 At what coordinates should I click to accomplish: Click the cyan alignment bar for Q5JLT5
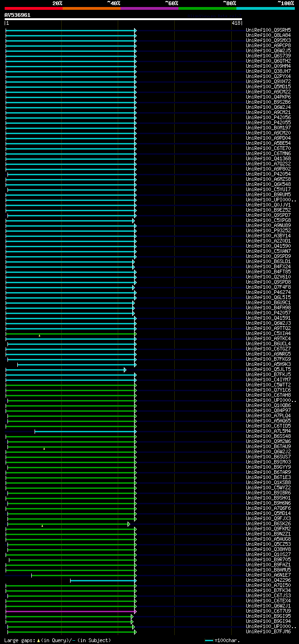tap(66, 370)
